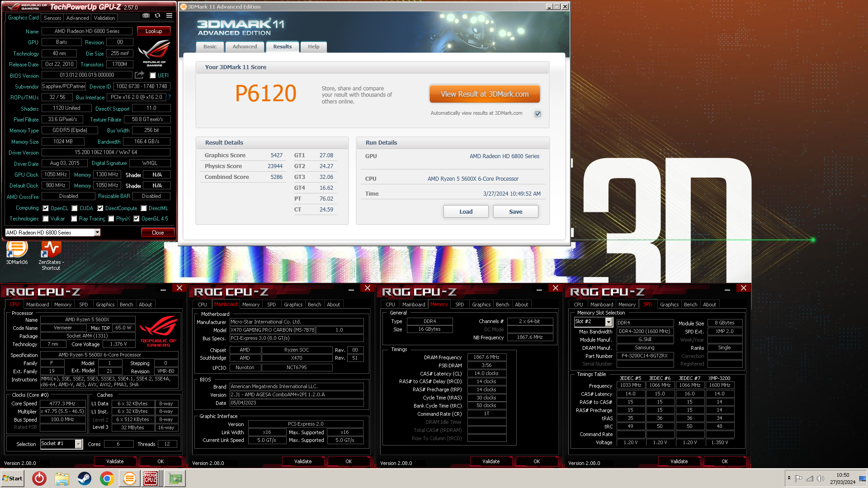Click the red power icon in taskbar
Image resolution: width=868 pixels, height=488 pixels.
[x=39, y=478]
